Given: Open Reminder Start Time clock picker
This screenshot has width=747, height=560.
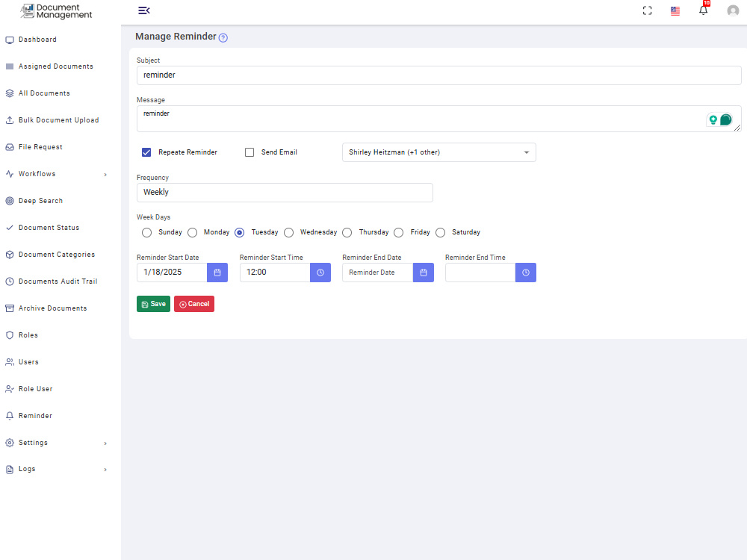Looking at the screenshot, I should pos(320,273).
